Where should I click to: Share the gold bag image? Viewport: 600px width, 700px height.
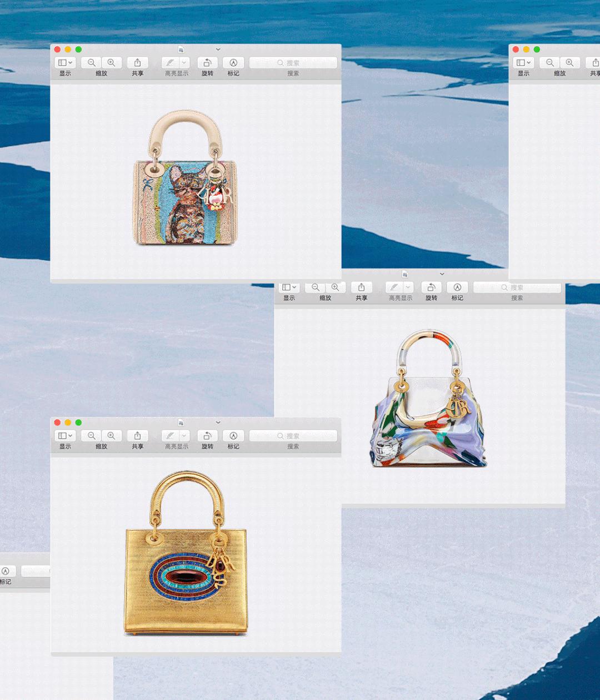coord(138,436)
